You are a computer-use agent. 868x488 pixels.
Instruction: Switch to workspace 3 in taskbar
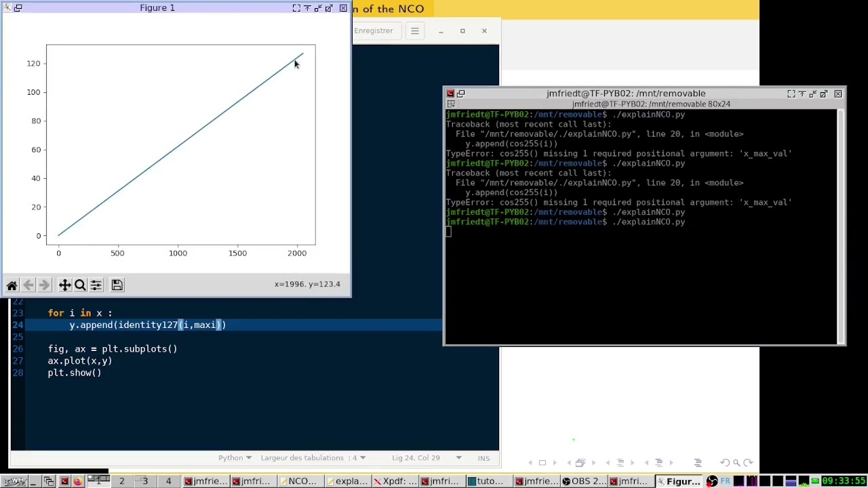click(x=144, y=481)
